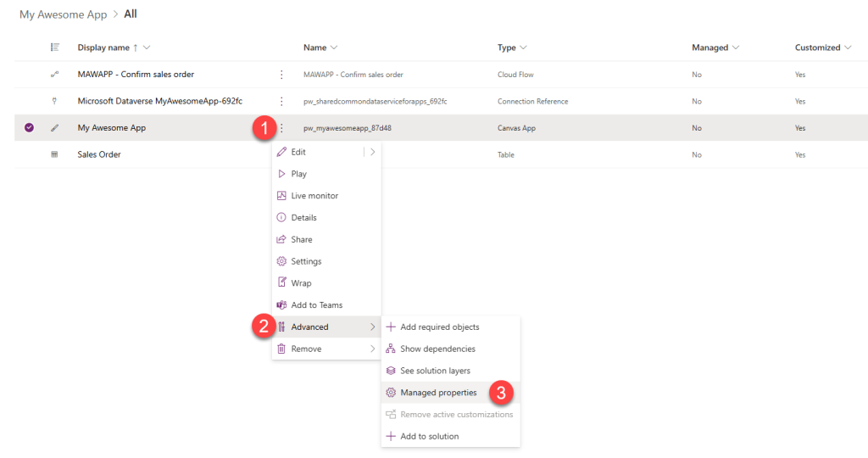Click the gear icon beside Managed properties
Screen dimensions: 868x458
[391, 393]
